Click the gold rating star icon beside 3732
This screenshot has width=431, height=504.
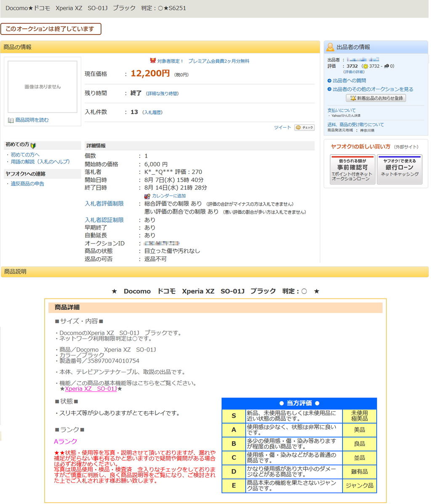pos(365,66)
